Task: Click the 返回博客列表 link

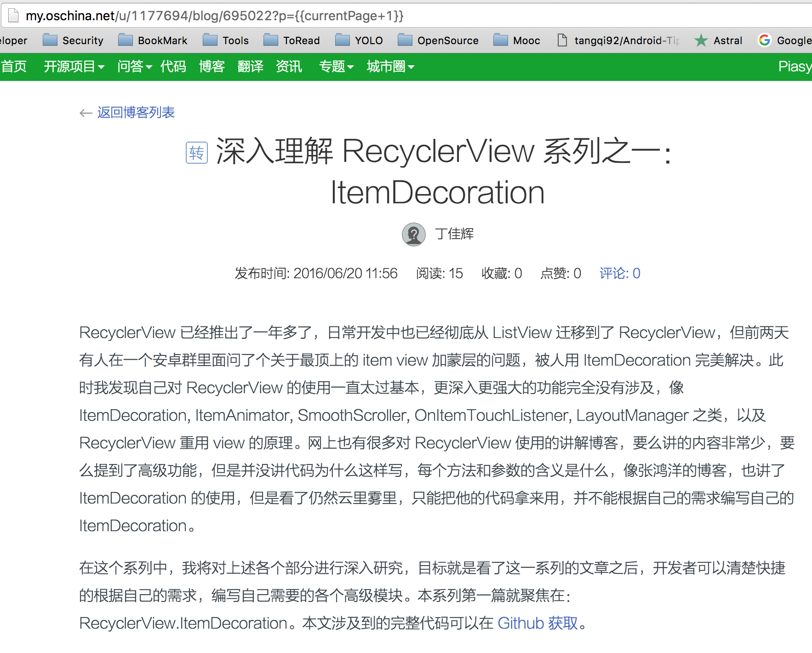Action: (x=136, y=113)
